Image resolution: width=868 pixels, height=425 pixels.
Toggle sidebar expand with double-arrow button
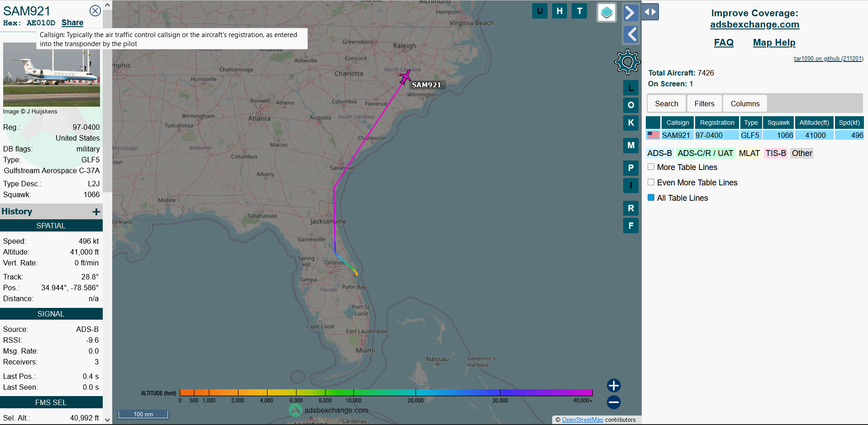pyautogui.click(x=650, y=12)
